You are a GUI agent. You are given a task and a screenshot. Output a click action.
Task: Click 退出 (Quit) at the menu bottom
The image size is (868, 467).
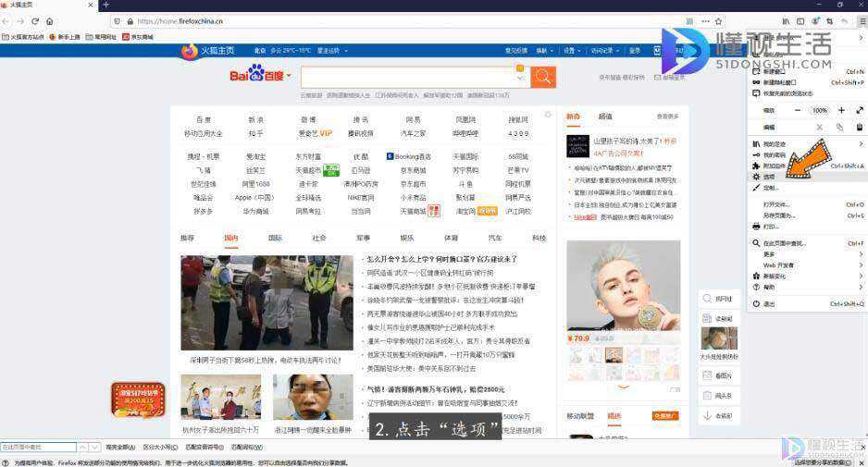coord(807,303)
